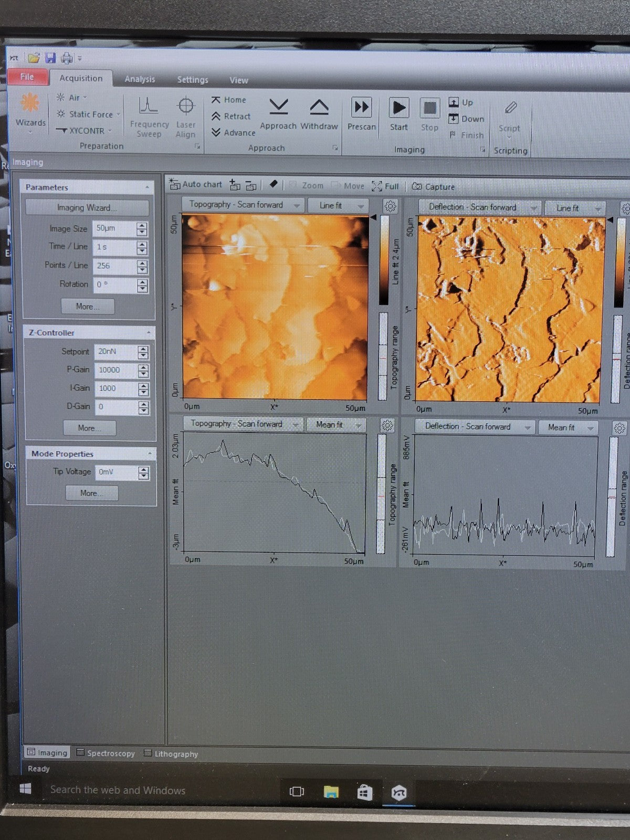630x840 pixels.
Task: Click topography image color scale bar
Action: (384, 260)
